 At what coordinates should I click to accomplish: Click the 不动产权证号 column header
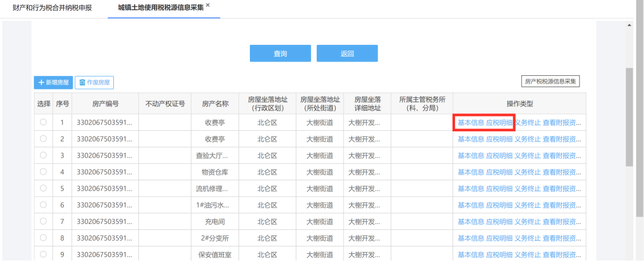(x=165, y=104)
